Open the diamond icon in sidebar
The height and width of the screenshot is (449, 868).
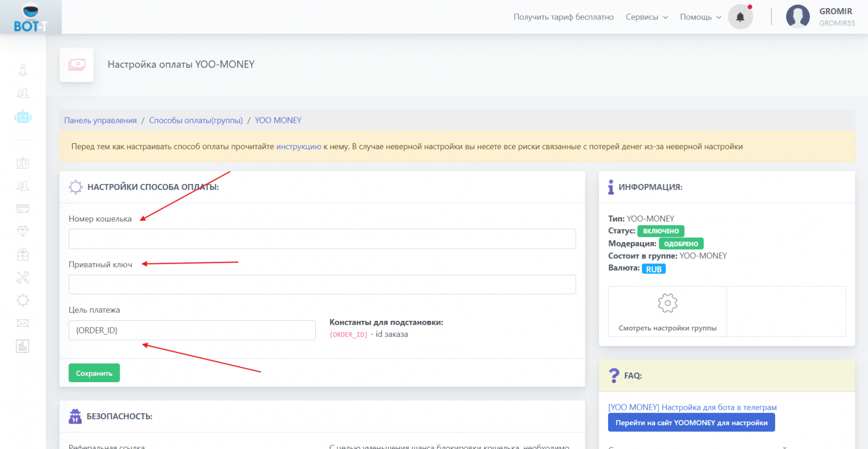click(23, 231)
